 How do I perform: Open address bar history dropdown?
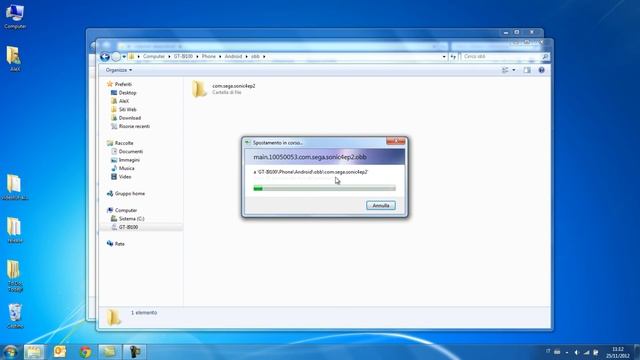(444, 57)
